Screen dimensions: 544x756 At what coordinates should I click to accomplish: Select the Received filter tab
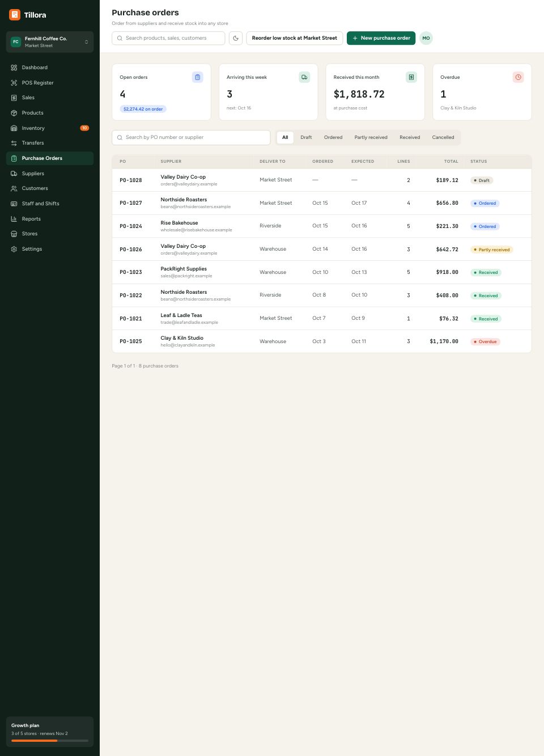tap(410, 137)
